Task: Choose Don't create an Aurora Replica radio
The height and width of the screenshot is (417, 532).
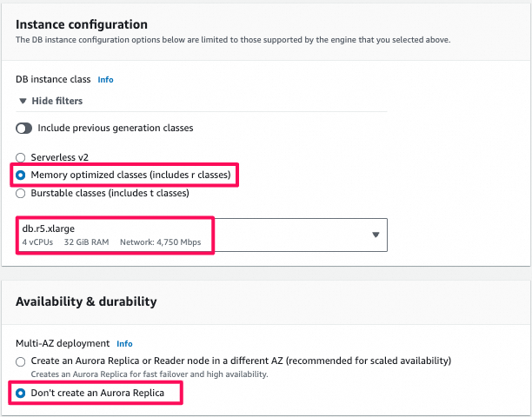Action: [21, 394]
